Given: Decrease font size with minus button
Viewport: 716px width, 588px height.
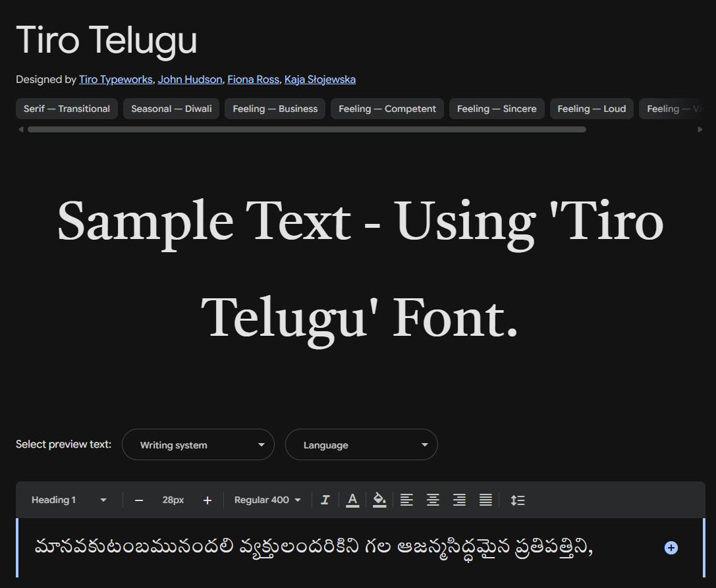Looking at the screenshot, I should [x=139, y=500].
